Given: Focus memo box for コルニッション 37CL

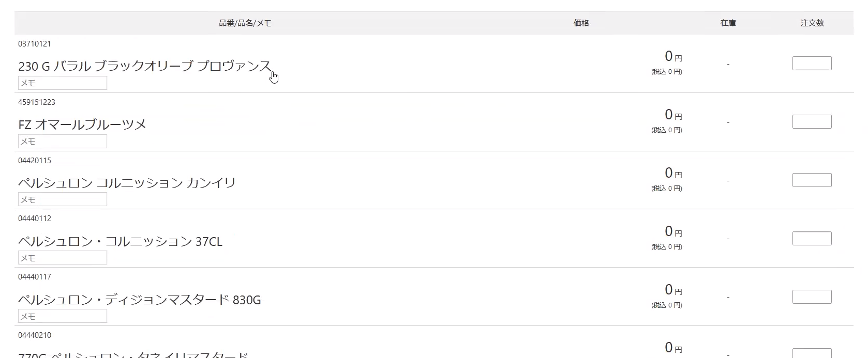Looking at the screenshot, I should (x=63, y=258).
